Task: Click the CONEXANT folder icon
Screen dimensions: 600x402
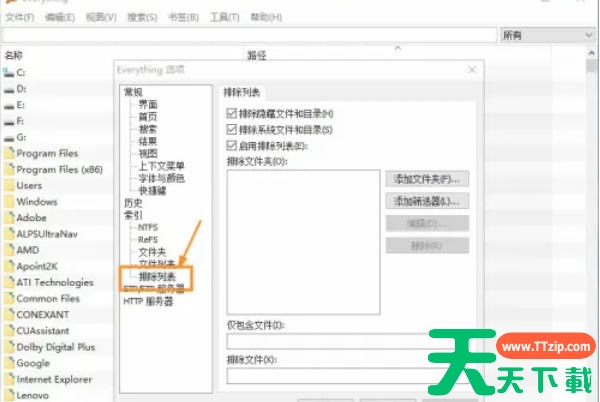Action: click(x=9, y=314)
